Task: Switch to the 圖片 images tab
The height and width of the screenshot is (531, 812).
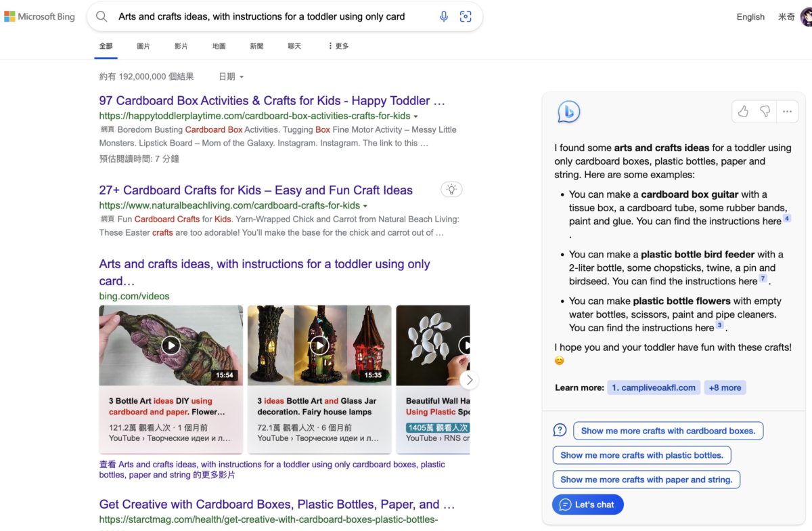Action: tap(143, 45)
